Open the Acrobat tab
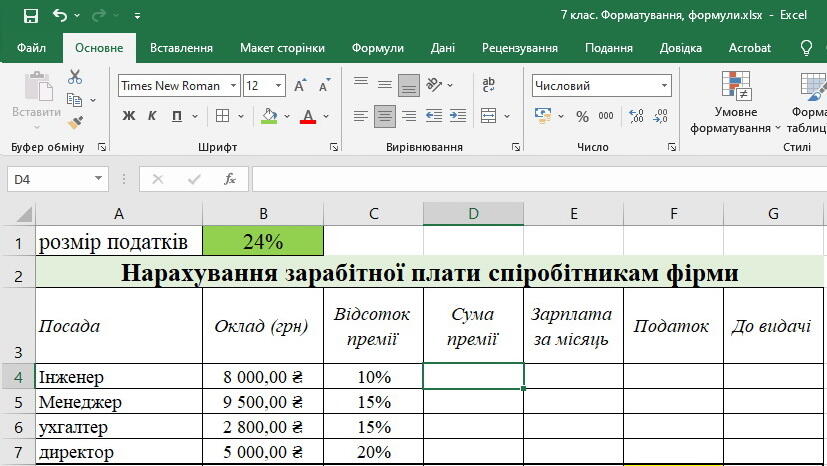 [x=749, y=48]
